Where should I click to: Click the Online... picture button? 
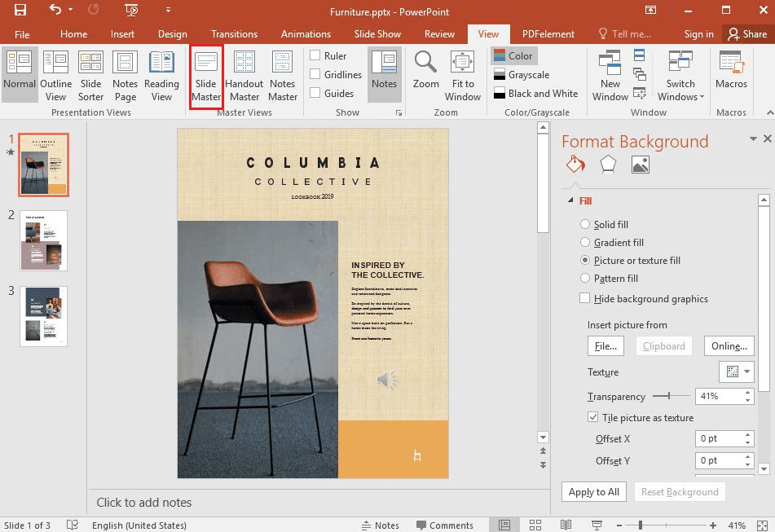[729, 345]
